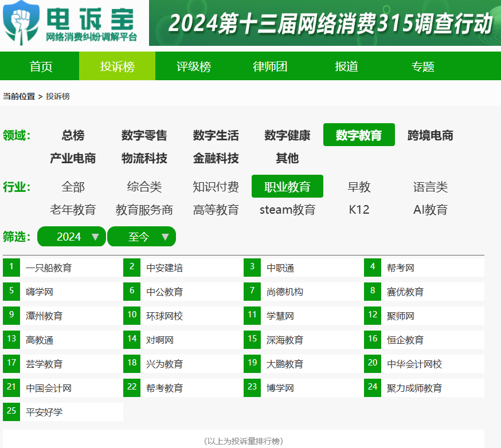Open rank 13 entry 高教通

click(x=63, y=340)
